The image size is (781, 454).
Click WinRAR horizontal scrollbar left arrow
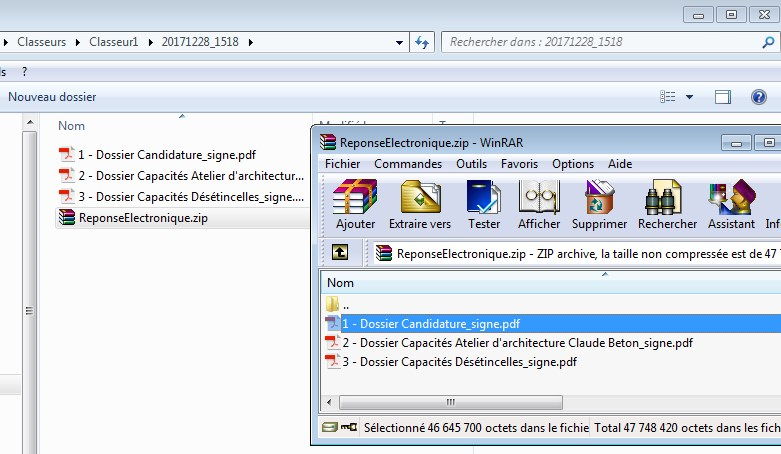tap(329, 402)
